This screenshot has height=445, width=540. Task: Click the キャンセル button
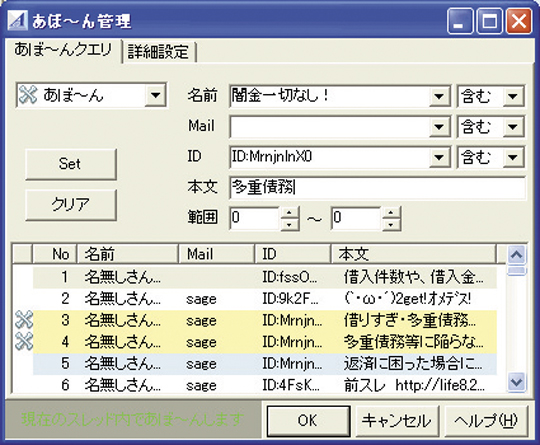click(397, 421)
